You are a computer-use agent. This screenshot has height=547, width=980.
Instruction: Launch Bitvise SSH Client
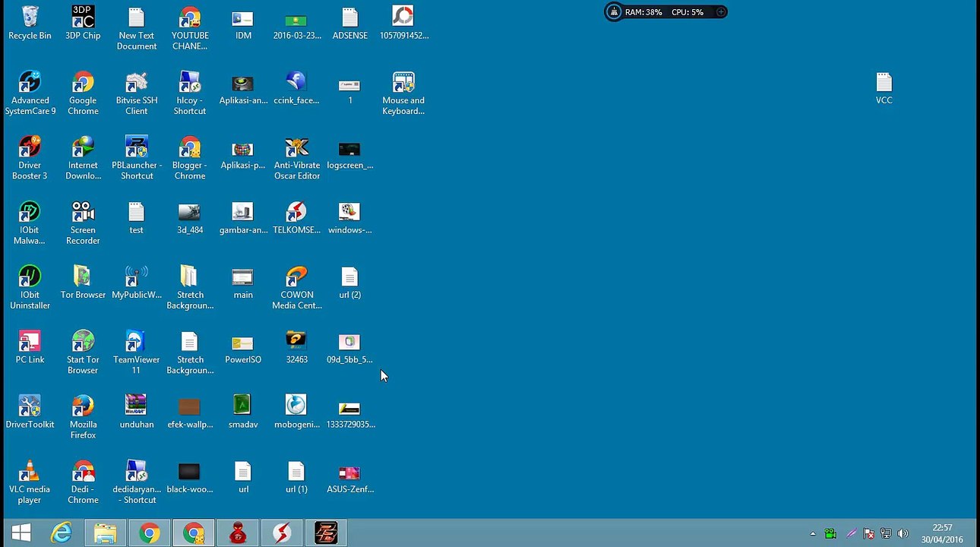(137, 93)
